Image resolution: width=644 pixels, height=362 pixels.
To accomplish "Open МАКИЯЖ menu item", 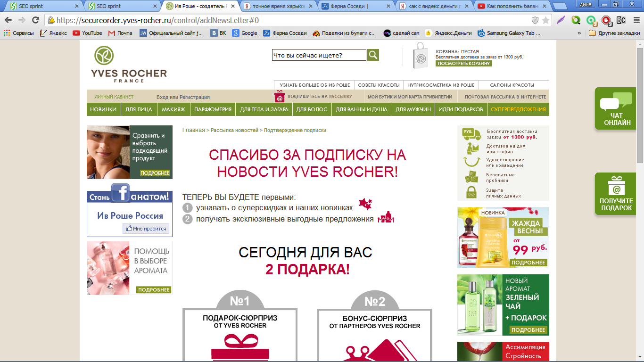I will (x=173, y=109).
